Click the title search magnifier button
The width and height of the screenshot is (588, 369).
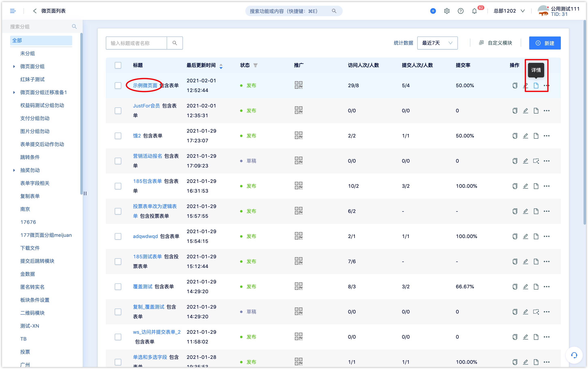click(x=175, y=43)
